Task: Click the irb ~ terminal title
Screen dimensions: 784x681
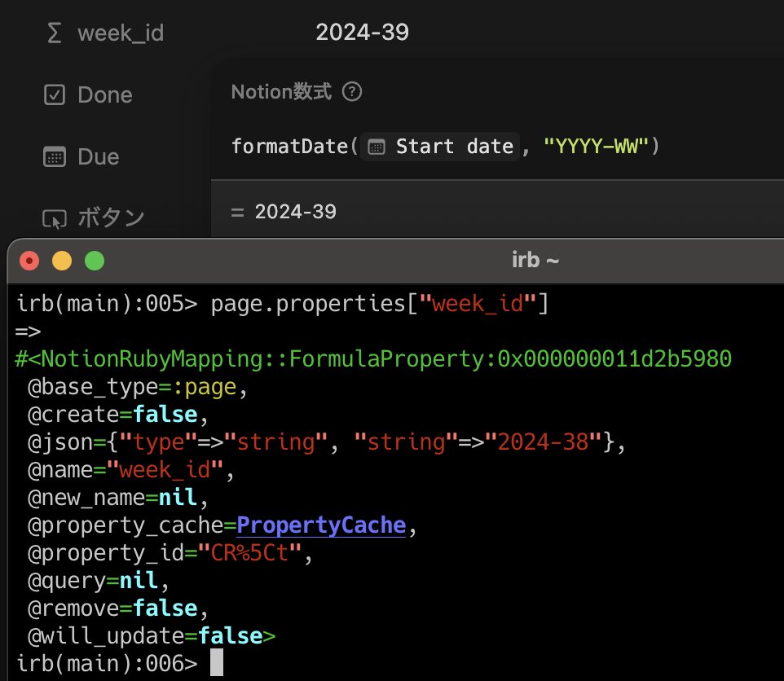Action: click(535, 261)
